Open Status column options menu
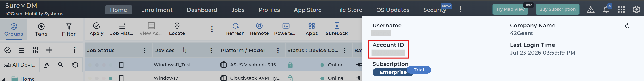This screenshot has height=81, width=644. (345, 51)
